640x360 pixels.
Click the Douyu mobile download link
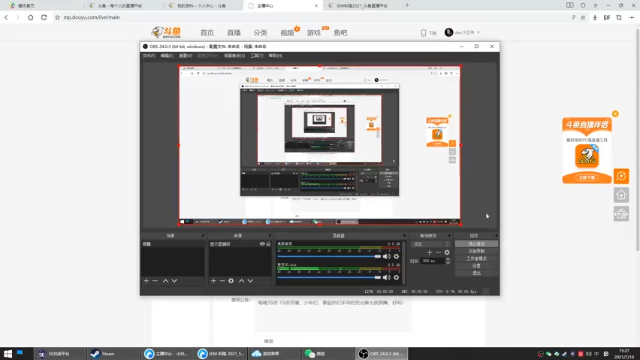click(429, 33)
